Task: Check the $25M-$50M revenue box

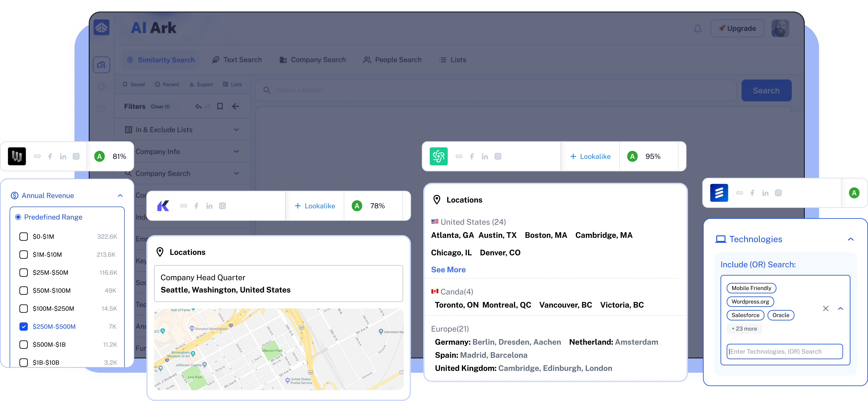Action: click(x=24, y=273)
